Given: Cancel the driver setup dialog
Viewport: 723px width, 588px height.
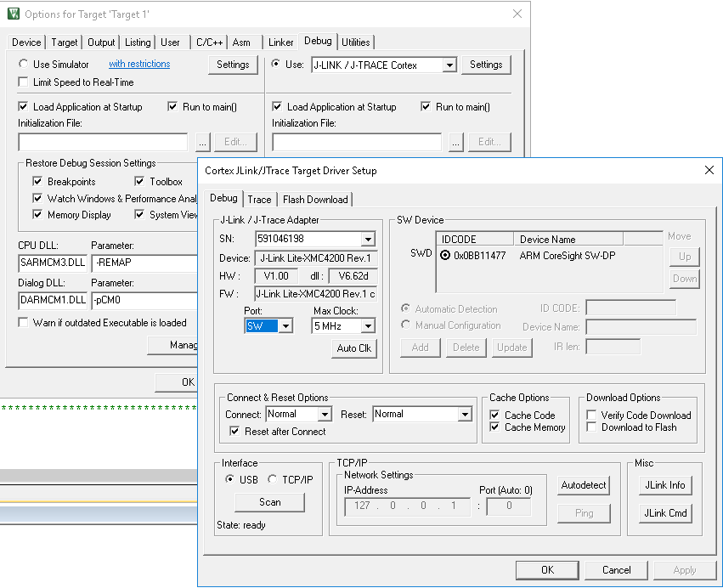Looking at the screenshot, I should click(616, 570).
